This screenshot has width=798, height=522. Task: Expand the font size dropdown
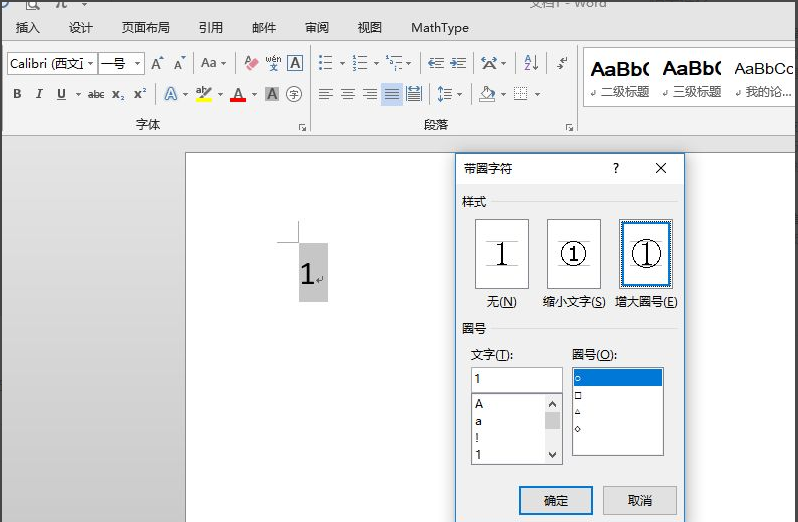(138, 63)
